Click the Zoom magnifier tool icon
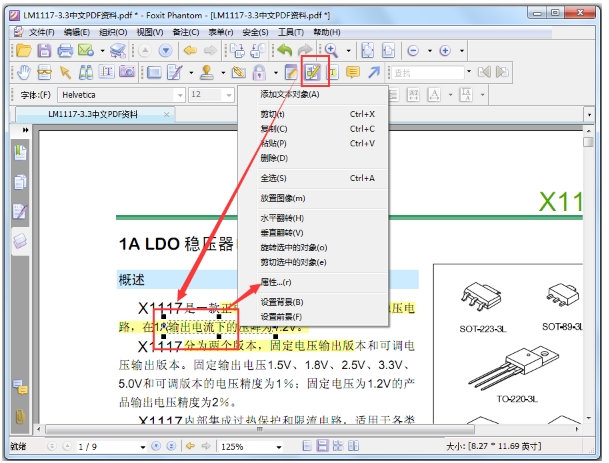609x463 pixels. pyautogui.click(x=331, y=50)
